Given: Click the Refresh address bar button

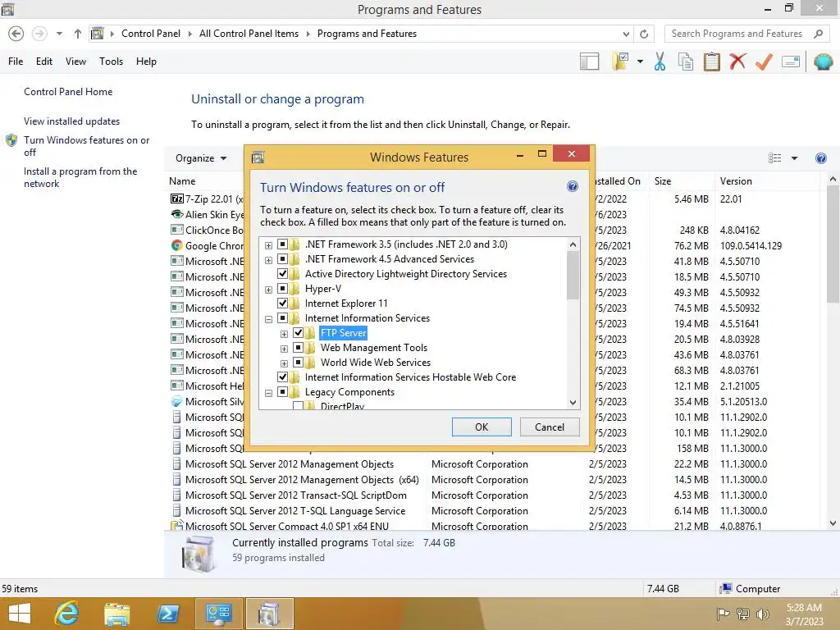Looking at the screenshot, I should (x=644, y=34).
